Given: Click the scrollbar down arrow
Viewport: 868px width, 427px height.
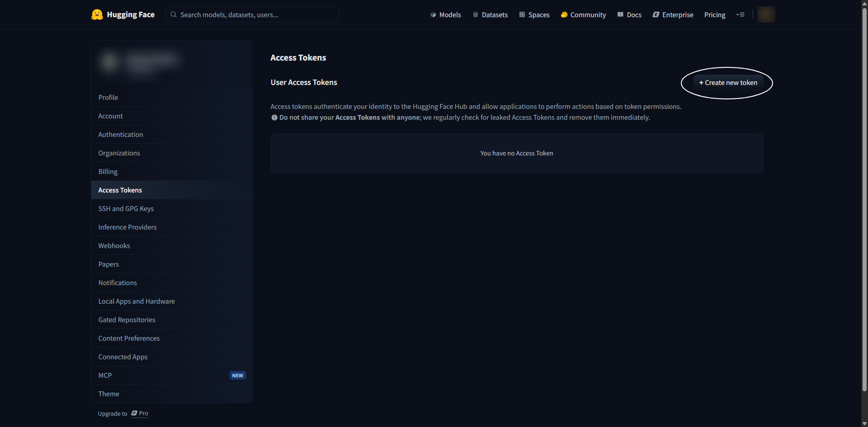Looking at the screenshot, I should point(864,423).
